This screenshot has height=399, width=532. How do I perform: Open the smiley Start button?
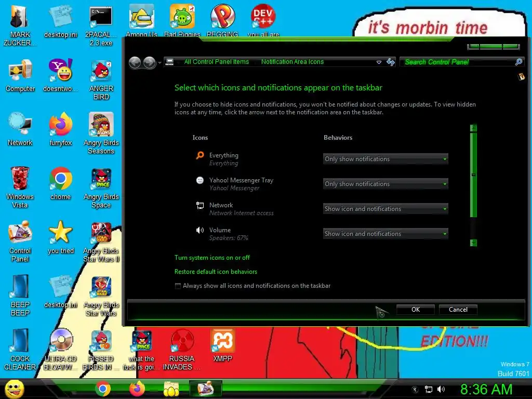(x=14, y=389)
